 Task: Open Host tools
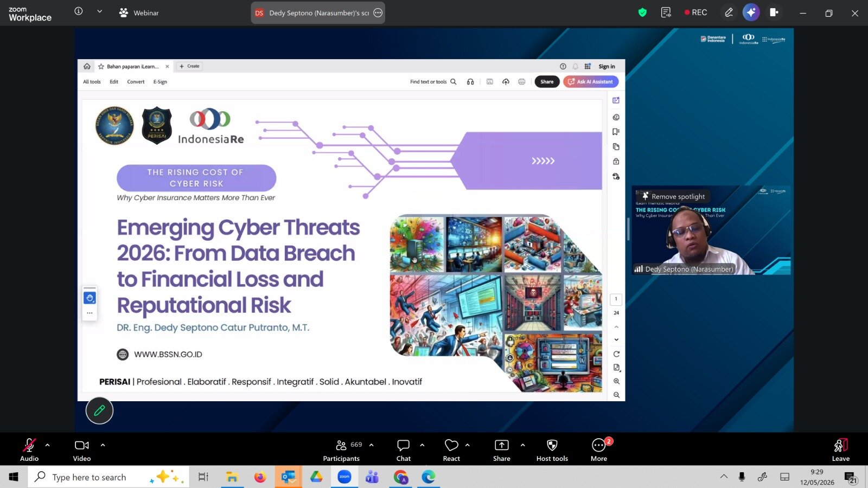pyautogui.click(x=552, y=450)
